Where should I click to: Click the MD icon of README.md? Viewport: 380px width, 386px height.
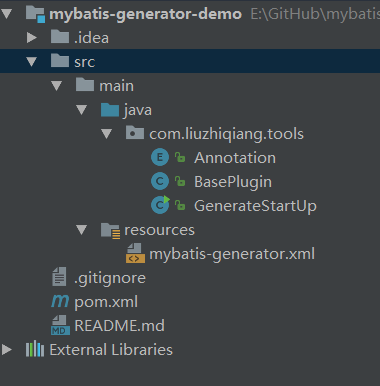[x=60, y=325]
